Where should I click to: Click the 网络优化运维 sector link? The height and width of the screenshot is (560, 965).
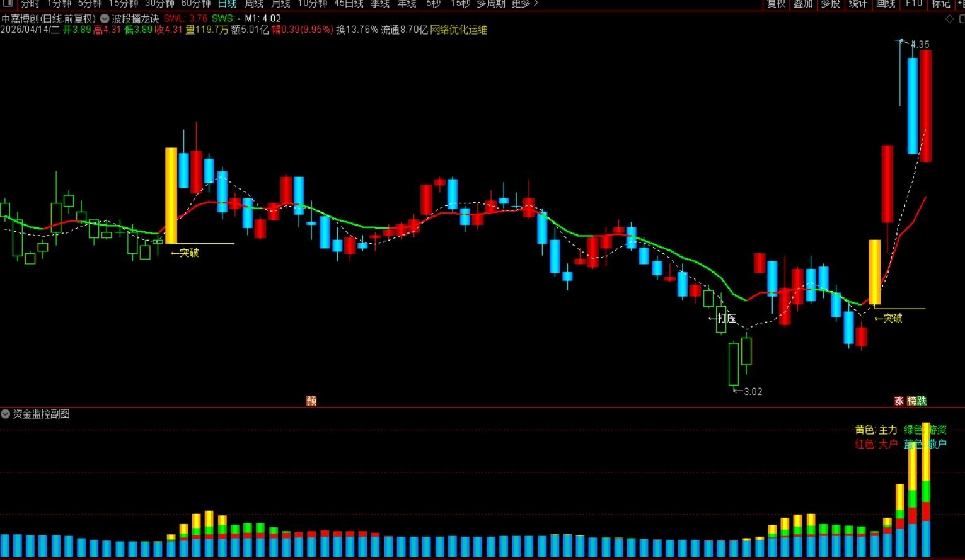click(458, 30)
